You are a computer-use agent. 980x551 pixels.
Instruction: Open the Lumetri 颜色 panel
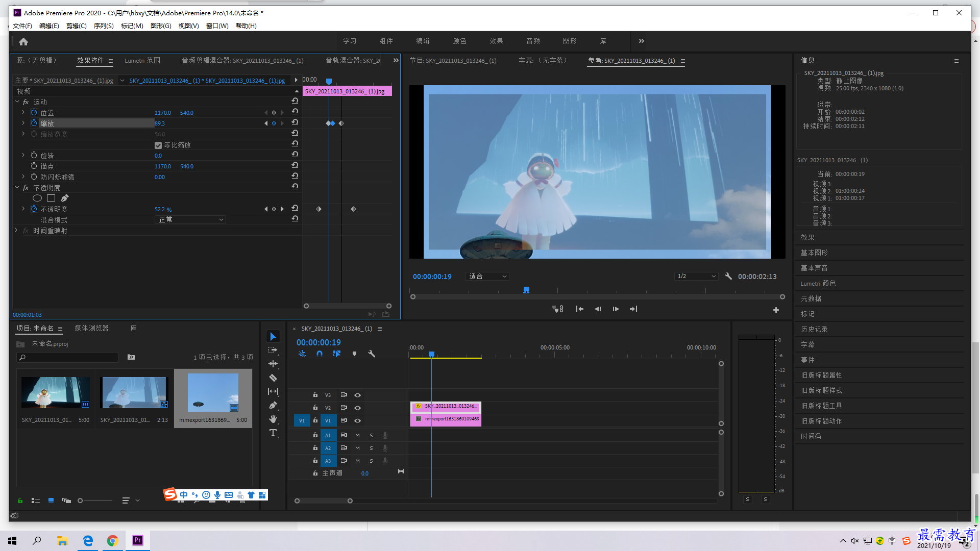point(818,284)
